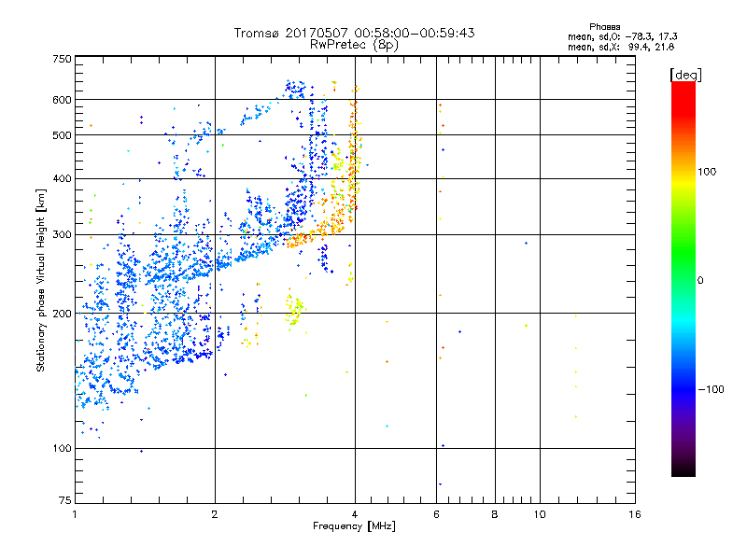Viewport: 747px width, 560px height.
Task: Click the "Frequency [MHz]" axis title
Action: (354, 526)
